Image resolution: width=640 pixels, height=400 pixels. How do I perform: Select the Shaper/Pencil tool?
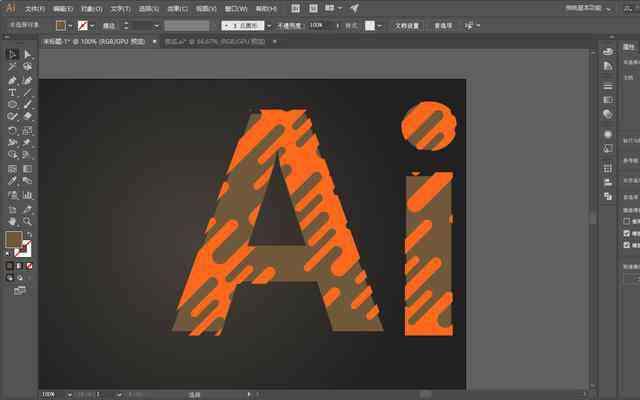[x=12, y=116]
